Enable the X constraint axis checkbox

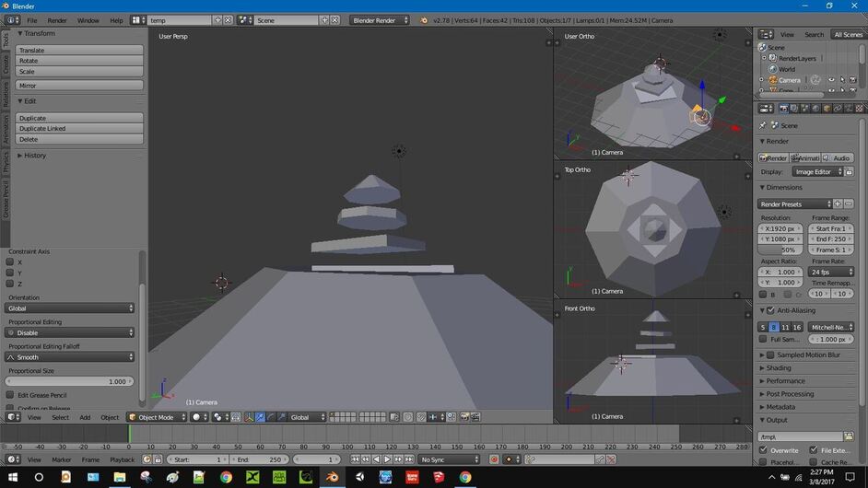coord(10,261)
